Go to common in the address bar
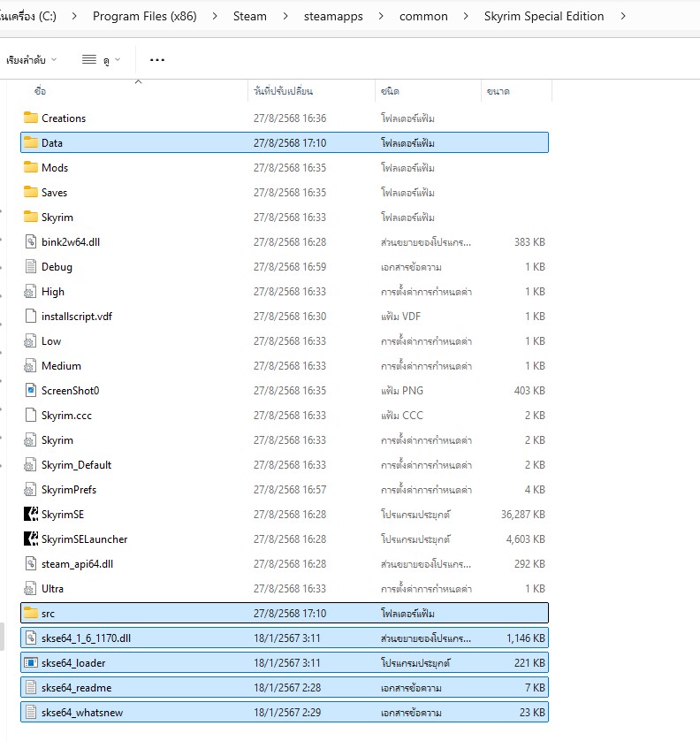The image size is (700, 741). tap(423, 16)
